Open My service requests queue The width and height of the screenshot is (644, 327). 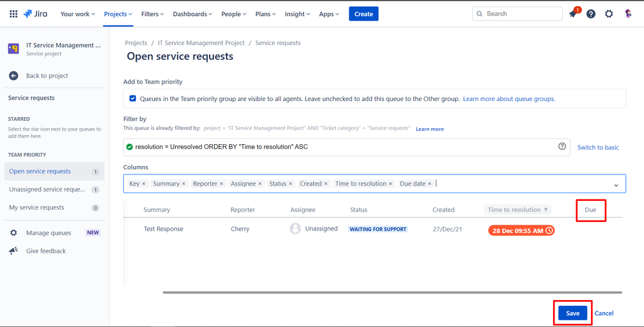(37, 208)
